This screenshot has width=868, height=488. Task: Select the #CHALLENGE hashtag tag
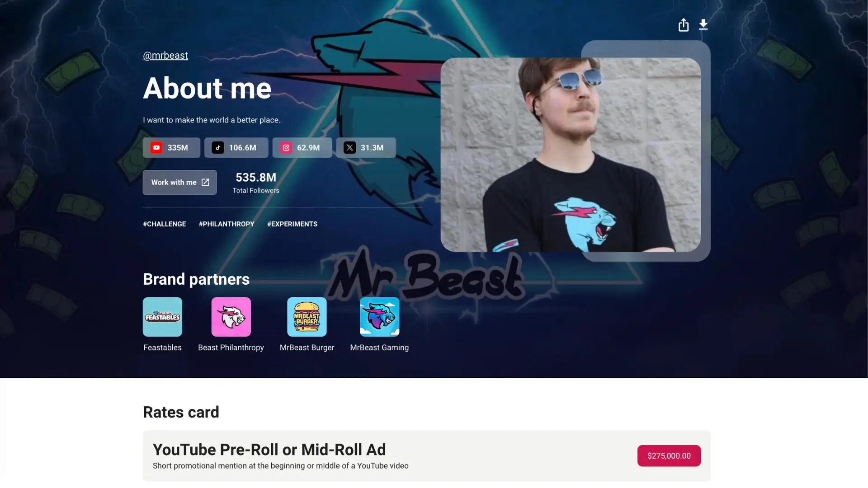click(165, 224)
